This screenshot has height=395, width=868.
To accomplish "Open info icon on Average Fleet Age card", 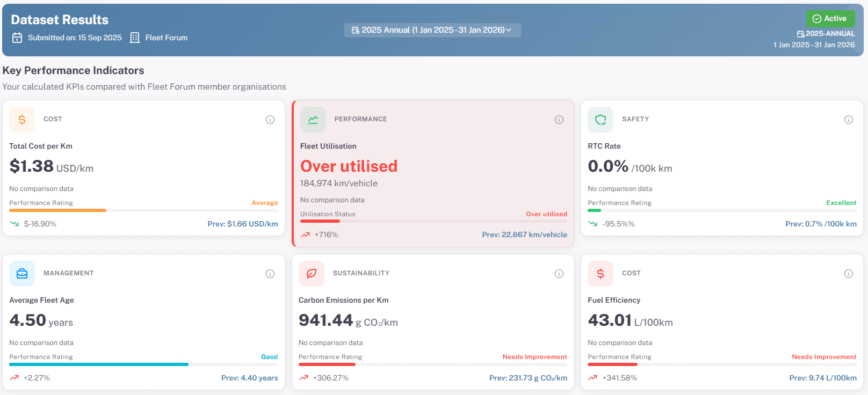I will tap(270, 274).
